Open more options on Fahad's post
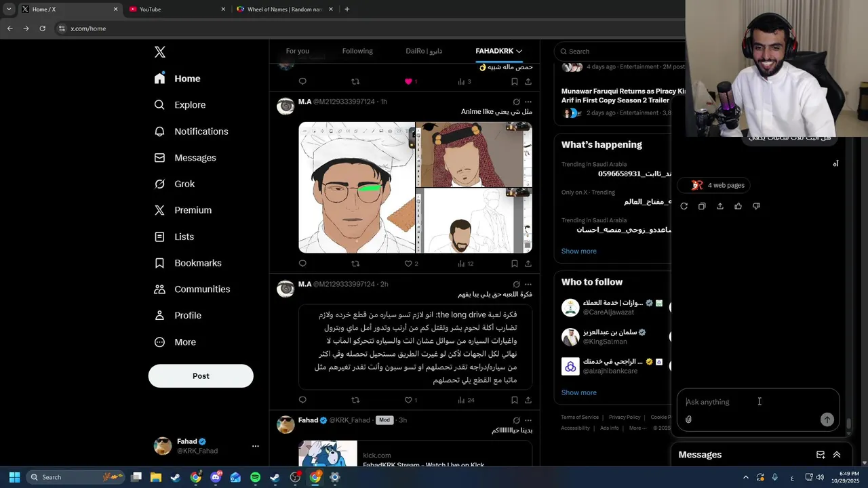This screenshot has height=488, width=868. click(x=528, y=420)
